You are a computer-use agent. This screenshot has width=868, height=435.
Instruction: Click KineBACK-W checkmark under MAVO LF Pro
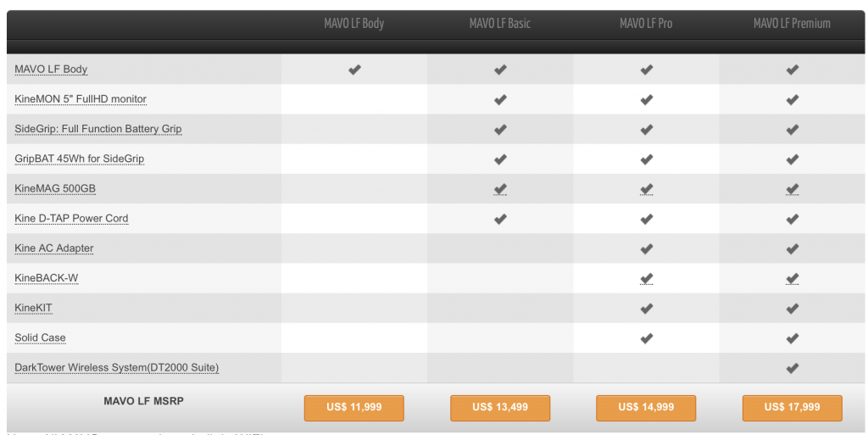[646, 278]
